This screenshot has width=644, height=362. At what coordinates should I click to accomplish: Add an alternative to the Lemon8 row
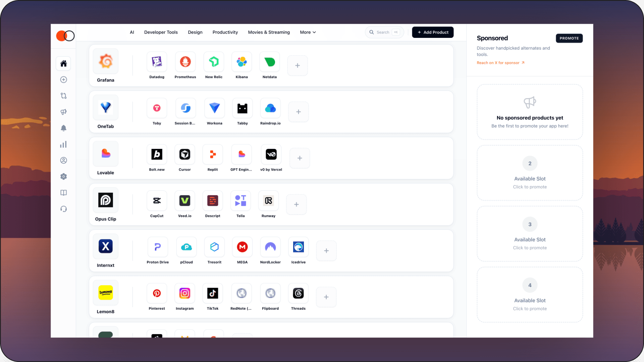326,297
